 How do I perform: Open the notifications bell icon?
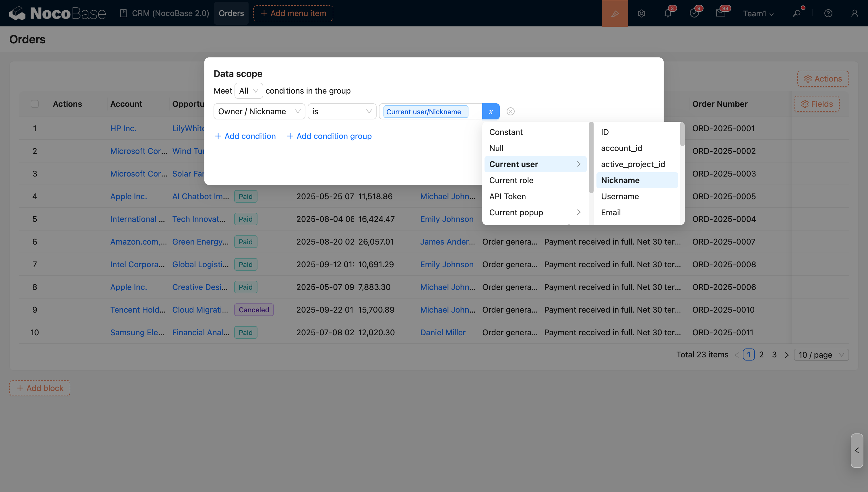tap(668, 13)
